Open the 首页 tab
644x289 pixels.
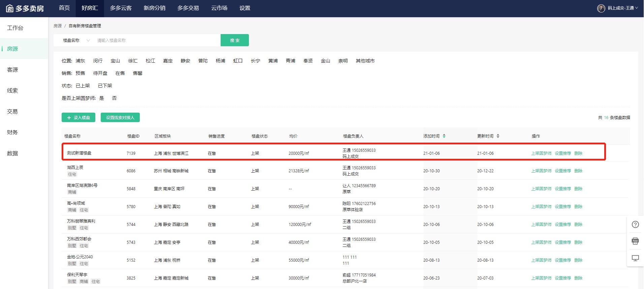point(64,8)
